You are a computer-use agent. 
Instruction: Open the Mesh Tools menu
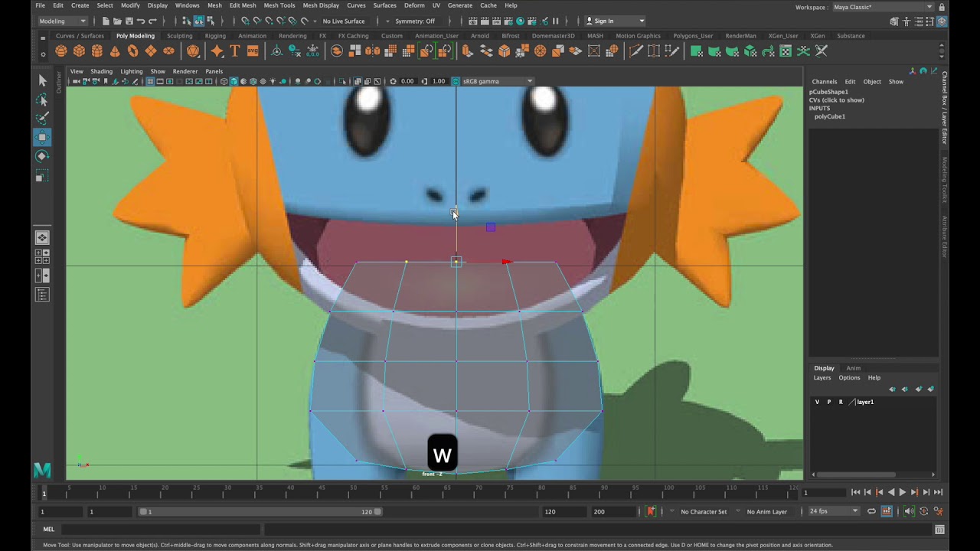click(x=279, y=5)
